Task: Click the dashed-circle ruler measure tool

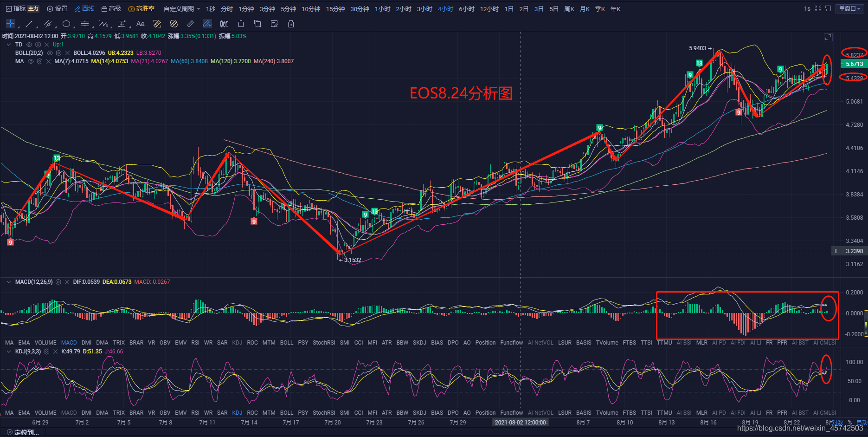Action: point(174,24)
